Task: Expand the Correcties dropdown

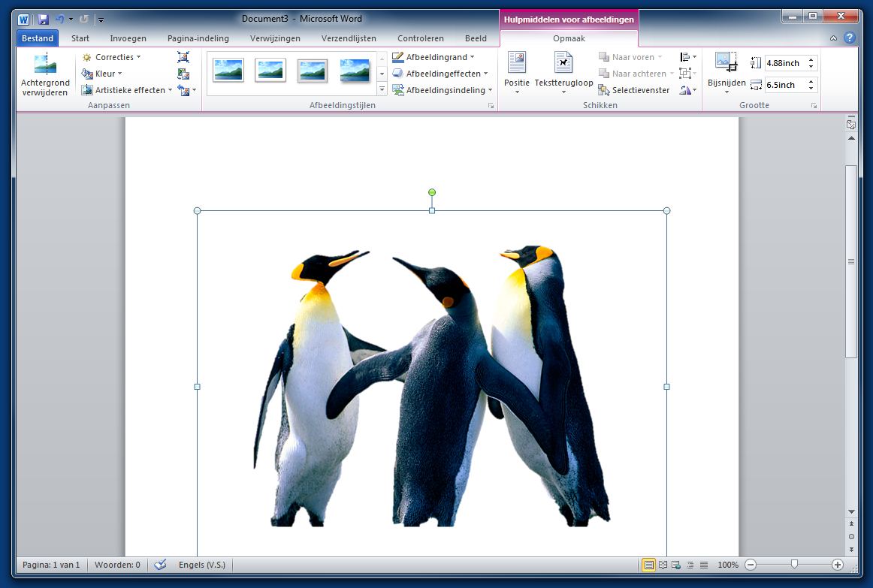Action: click(x=111, y=57)
